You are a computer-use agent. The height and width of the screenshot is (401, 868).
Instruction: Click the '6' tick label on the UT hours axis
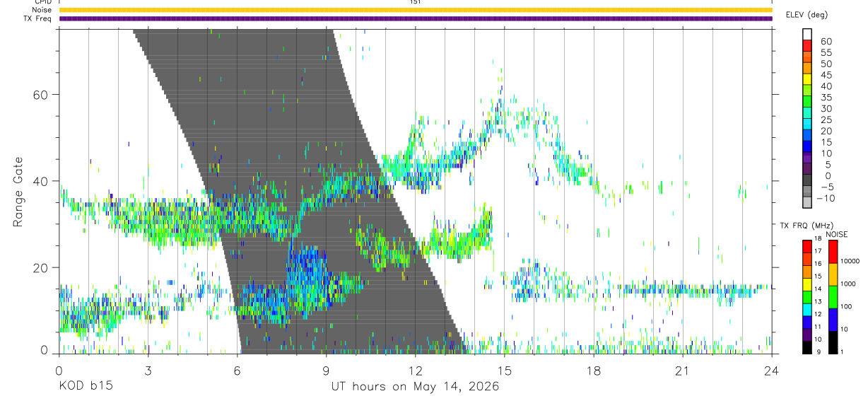coord(237,371)
